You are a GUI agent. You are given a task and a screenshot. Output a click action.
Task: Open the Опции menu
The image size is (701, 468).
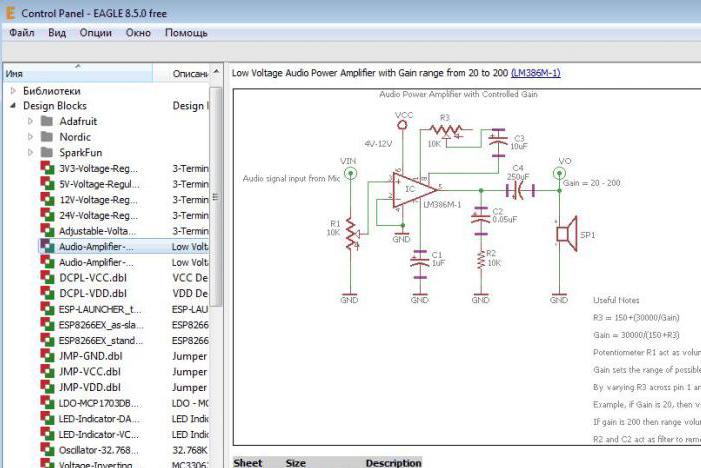96,33
